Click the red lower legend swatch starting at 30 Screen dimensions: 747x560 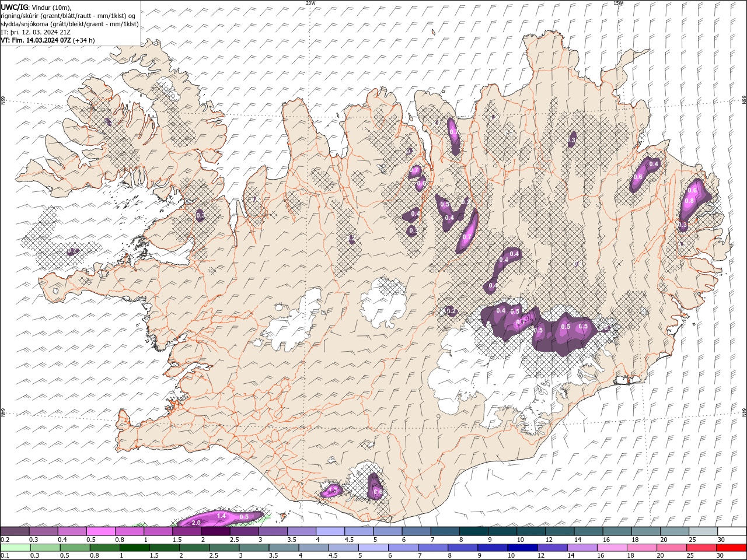pos(731,548)
